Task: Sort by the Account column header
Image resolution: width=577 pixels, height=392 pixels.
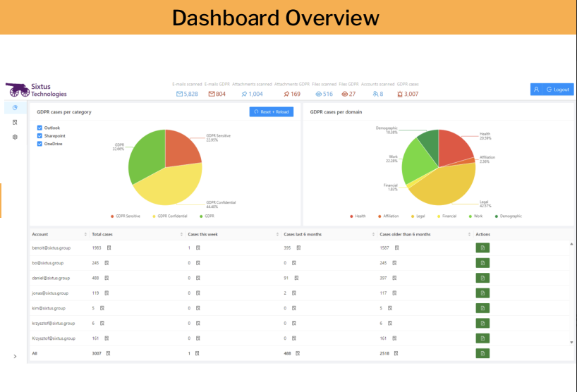Action: point(84,234)
